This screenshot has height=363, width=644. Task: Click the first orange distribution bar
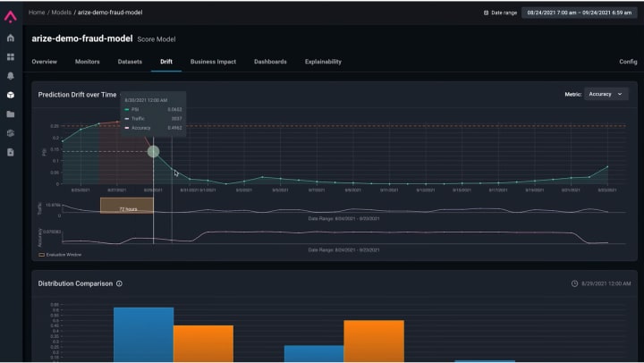coord(203,343)
